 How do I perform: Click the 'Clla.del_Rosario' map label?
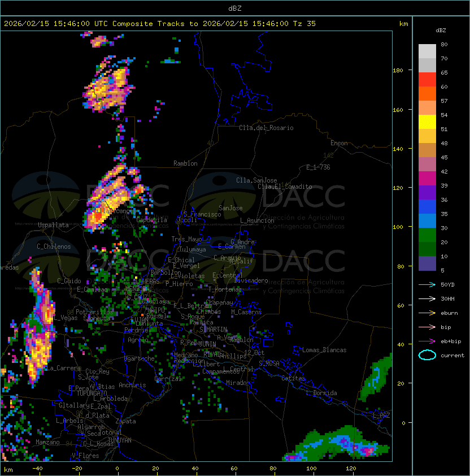[266, 128]
